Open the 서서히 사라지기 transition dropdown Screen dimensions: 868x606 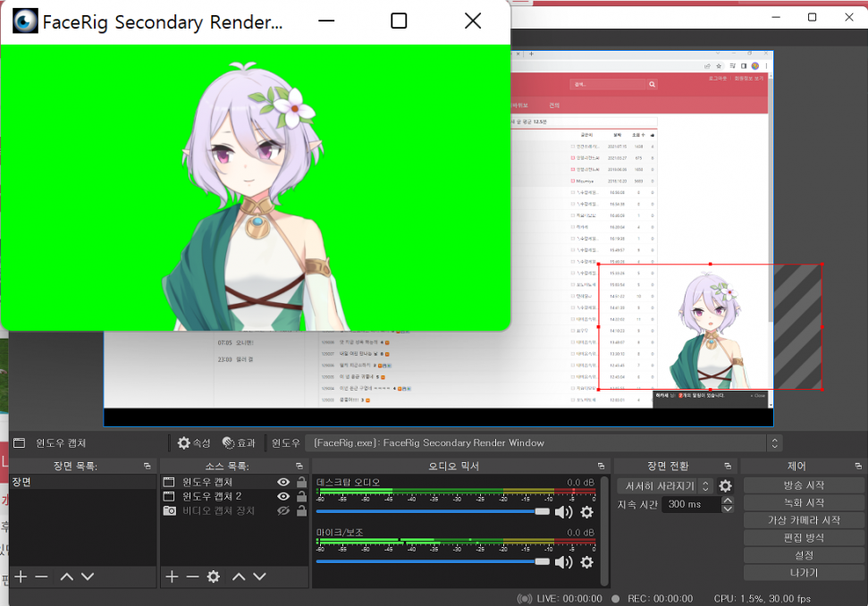pyautogui.click(x=665, y=486)
